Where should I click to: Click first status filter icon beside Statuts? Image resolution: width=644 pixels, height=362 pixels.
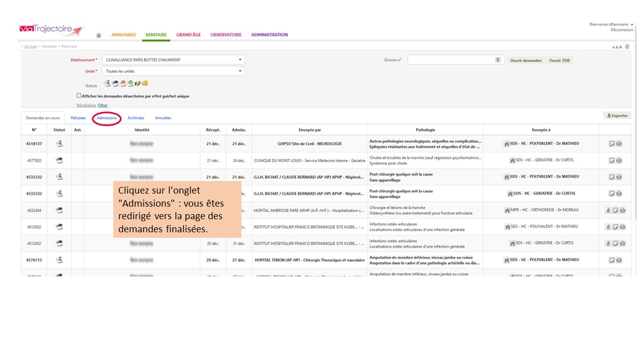[x=107, y=83]
